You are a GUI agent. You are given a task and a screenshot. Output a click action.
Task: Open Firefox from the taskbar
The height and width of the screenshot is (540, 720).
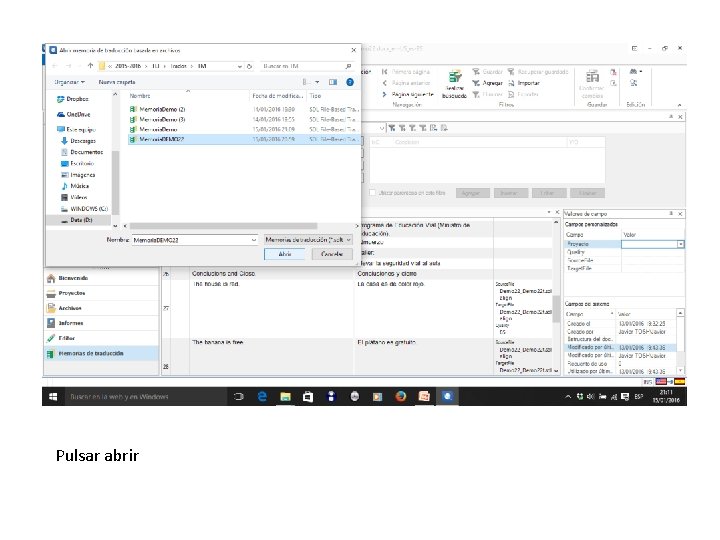pyautogui.click(x=400, y=396)
